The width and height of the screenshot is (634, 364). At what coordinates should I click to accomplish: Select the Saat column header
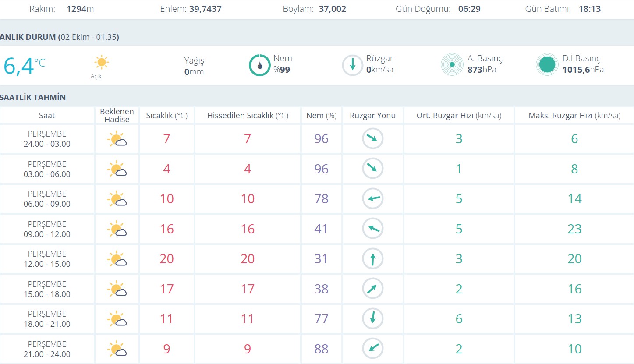pos(47,116)
